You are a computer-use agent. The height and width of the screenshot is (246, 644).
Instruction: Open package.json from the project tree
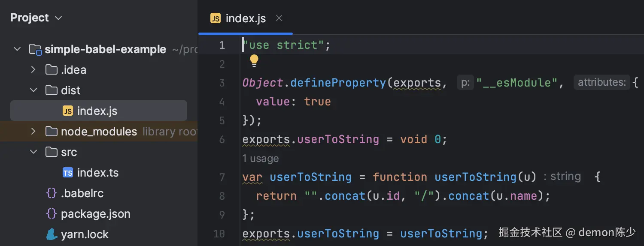tap(96, 214)
